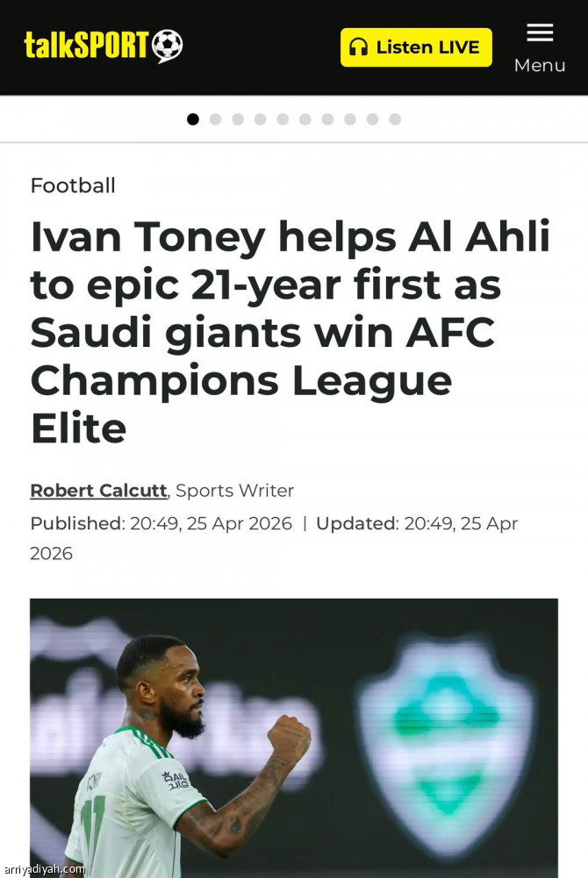Select the first active carousel dot
Viewport: 588px width, 878px height.
(x=193, y=119)
